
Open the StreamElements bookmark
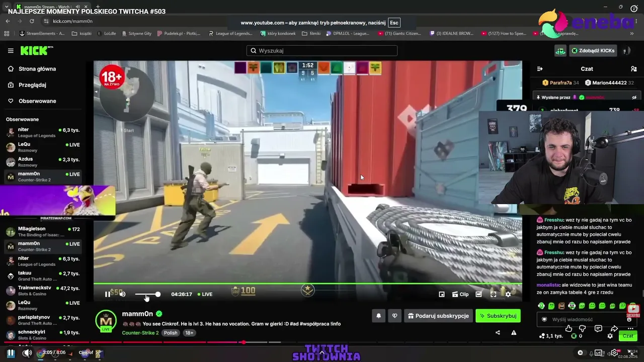(x=42, y=34)
